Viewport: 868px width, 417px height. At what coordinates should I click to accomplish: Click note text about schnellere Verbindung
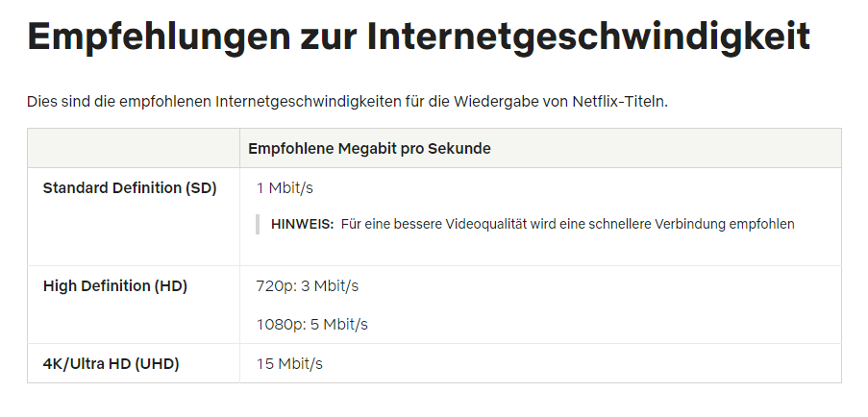click(x=567, y=224)
